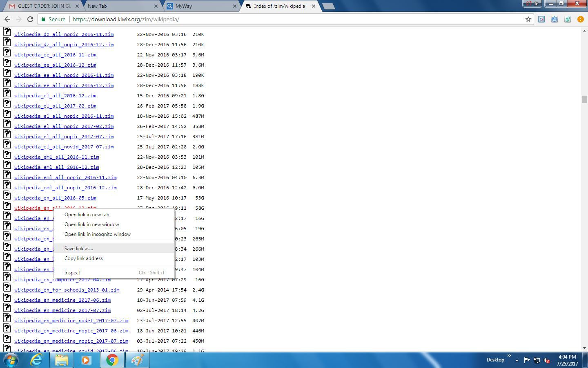Choose Open link in new window

click(114, 224)
